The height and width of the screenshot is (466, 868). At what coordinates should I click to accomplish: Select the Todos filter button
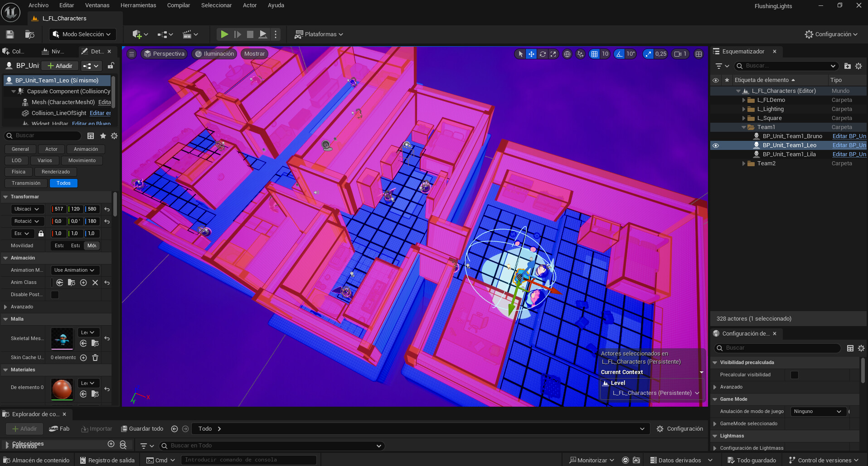[x=63, y=183]
